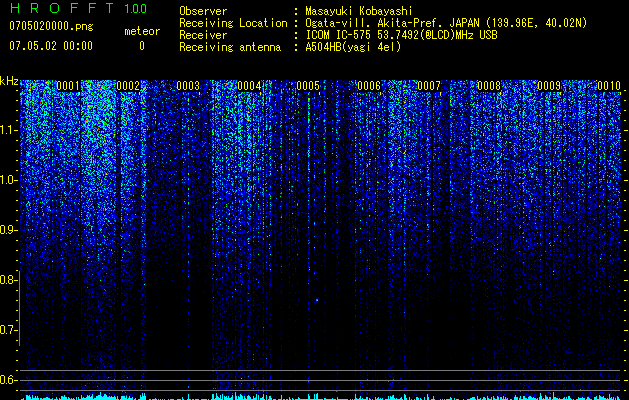Click the Observer field label
This screenshot has height=400, width=629.
click(203, 11)
